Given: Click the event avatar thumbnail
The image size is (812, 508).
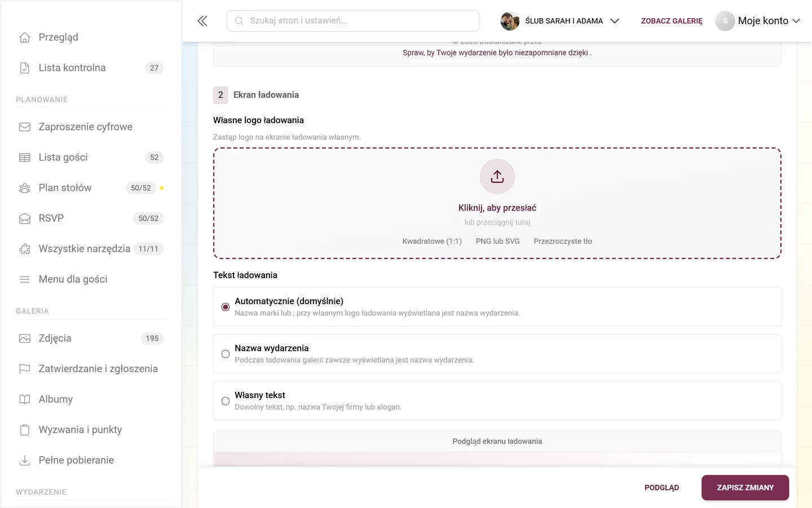Looking at the screenshot, I should pos(510,21).
